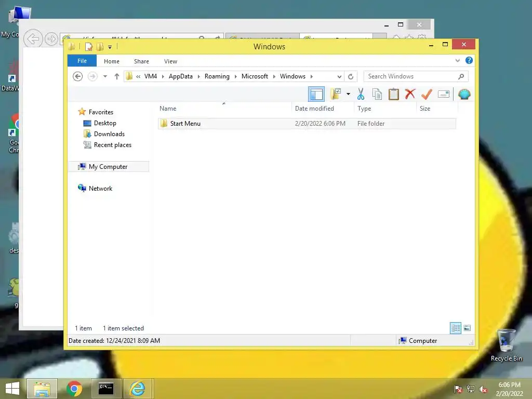Viewport: 532px width, 399px height.
Task: Select Favorites in navigation pane
Action: pos(101,112)
